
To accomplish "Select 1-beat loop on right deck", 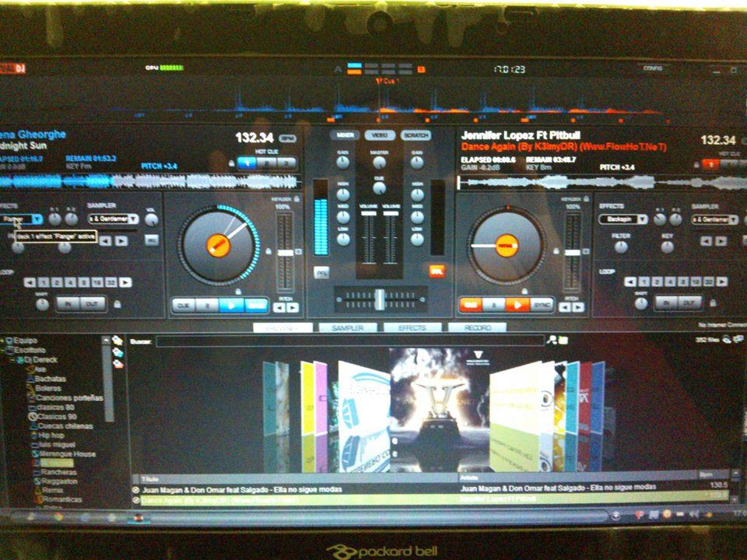I will 644,282.
